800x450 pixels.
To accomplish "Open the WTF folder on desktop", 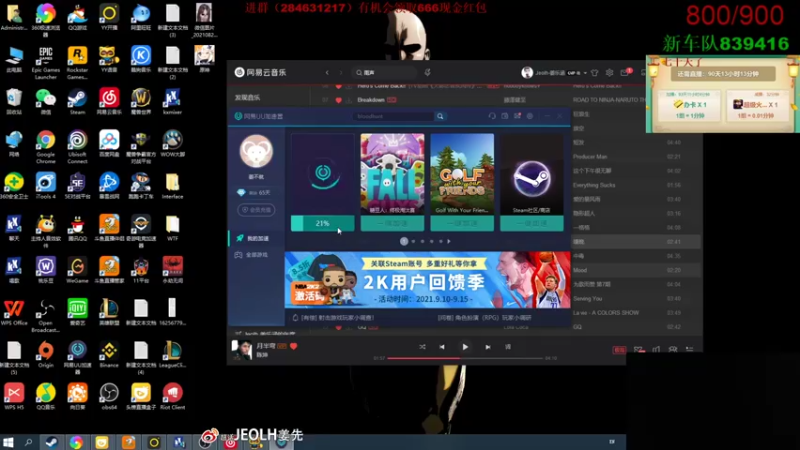I will tap(172, 228).
